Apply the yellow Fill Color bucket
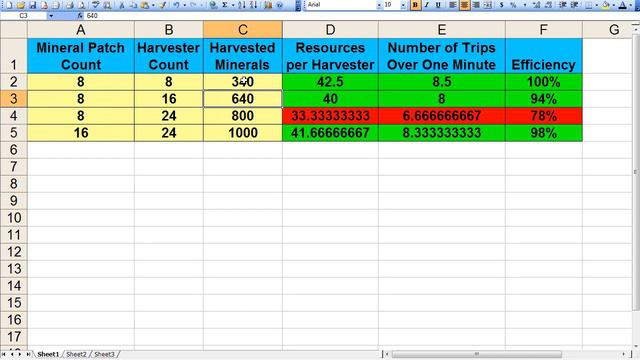The image size is (640, 360). (x=606, y=5)
